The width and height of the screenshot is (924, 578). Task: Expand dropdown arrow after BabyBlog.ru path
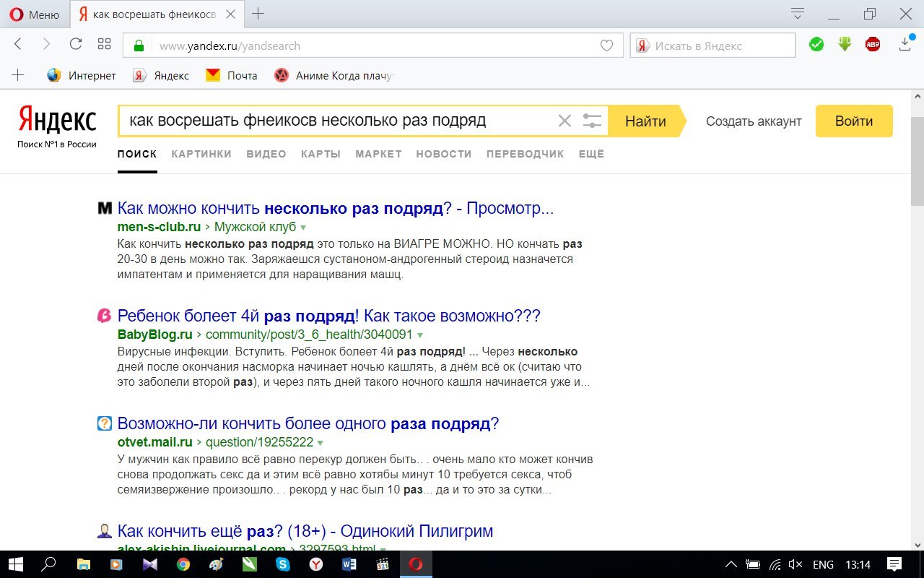pyautogui.click(x=419, y=335)
